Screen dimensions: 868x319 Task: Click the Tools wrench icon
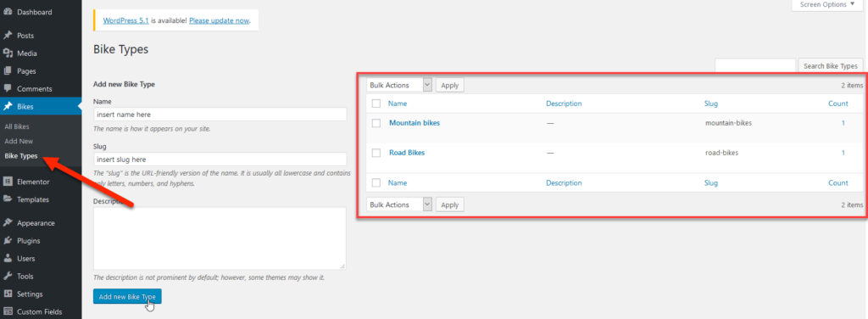tap(8, 277)
